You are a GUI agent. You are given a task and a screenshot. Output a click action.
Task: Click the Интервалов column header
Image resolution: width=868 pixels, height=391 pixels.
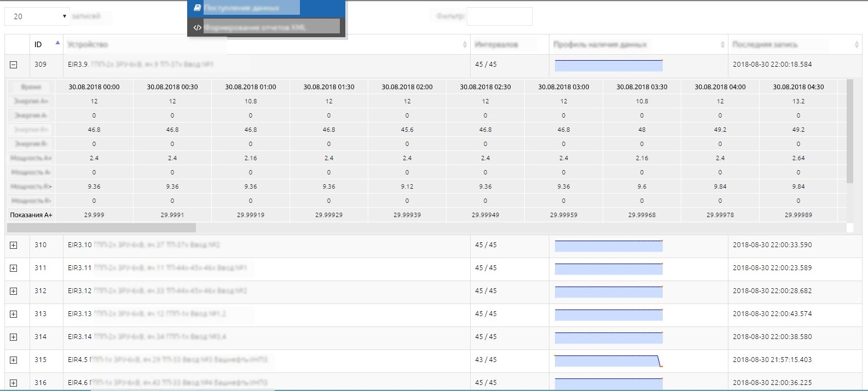(x=509, y=45)
